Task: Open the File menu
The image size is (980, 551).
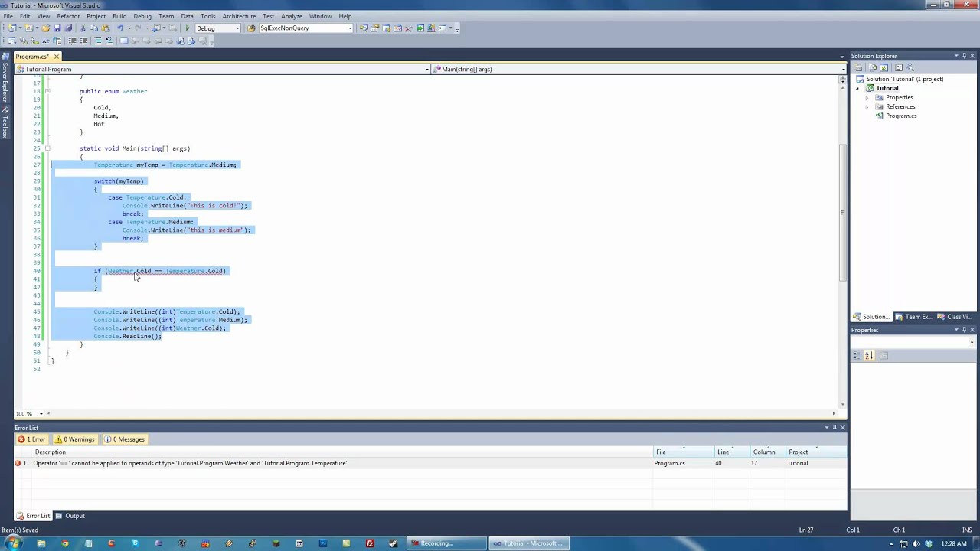Action: click(8, 16)
